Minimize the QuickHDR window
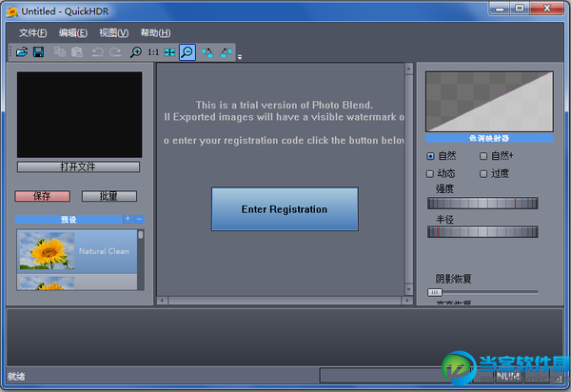Image resolution: width=571 pixels, height=392 pixels. [500, 9]
